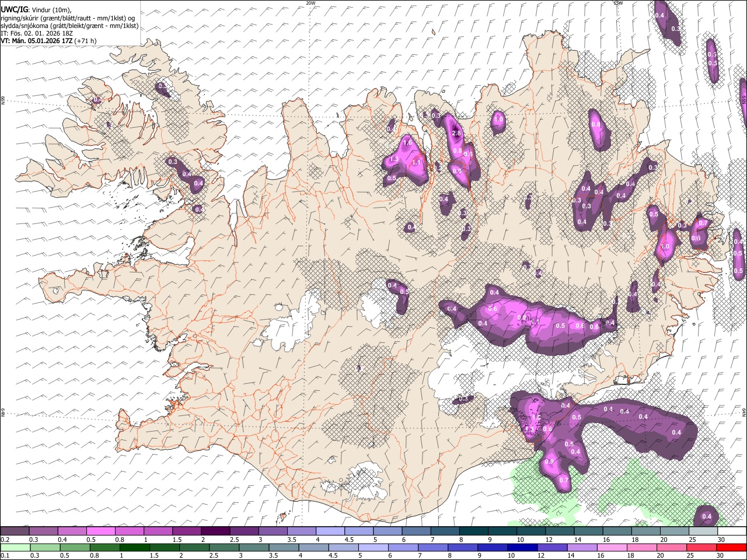Click the 'rigning/skúrir' legend description line

click(67, 18)
